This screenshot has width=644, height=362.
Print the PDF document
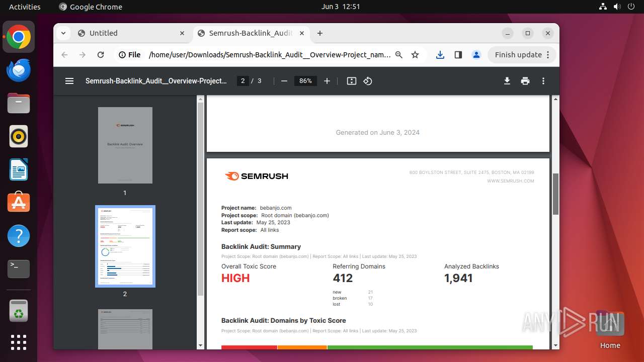525,81
